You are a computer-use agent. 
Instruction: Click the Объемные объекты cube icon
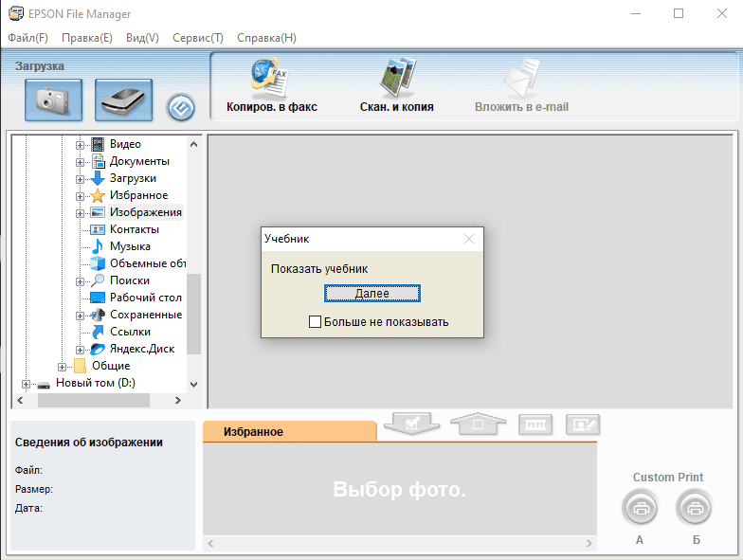pos(98,263)
